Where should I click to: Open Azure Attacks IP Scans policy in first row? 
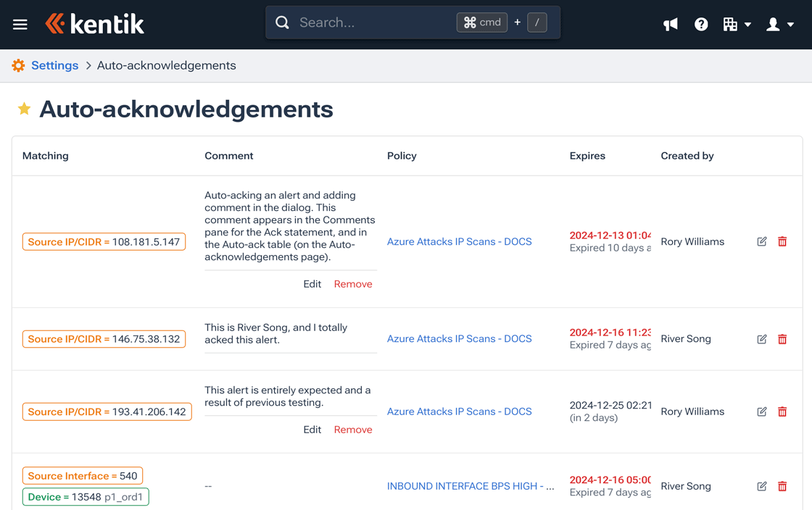(459, 241)
